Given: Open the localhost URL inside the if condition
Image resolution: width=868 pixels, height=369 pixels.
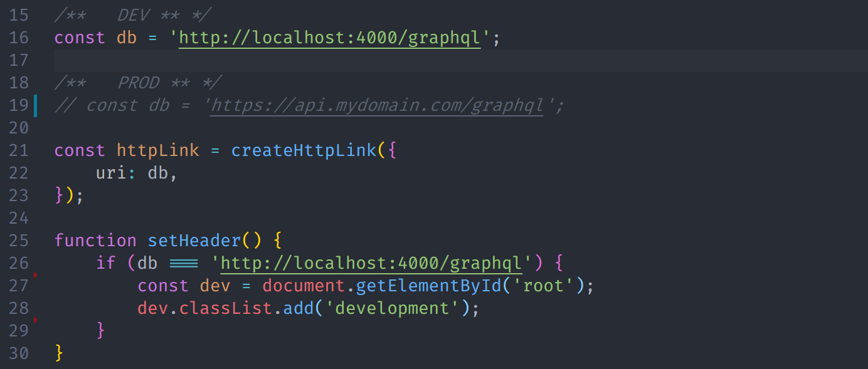Looking at the screenshot, I should [371, 263].
